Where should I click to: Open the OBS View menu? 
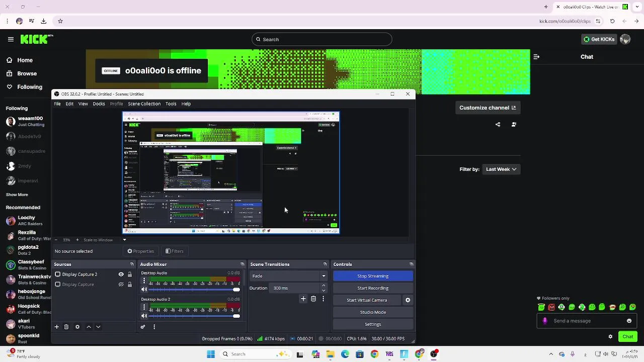(x=83, y=104)
